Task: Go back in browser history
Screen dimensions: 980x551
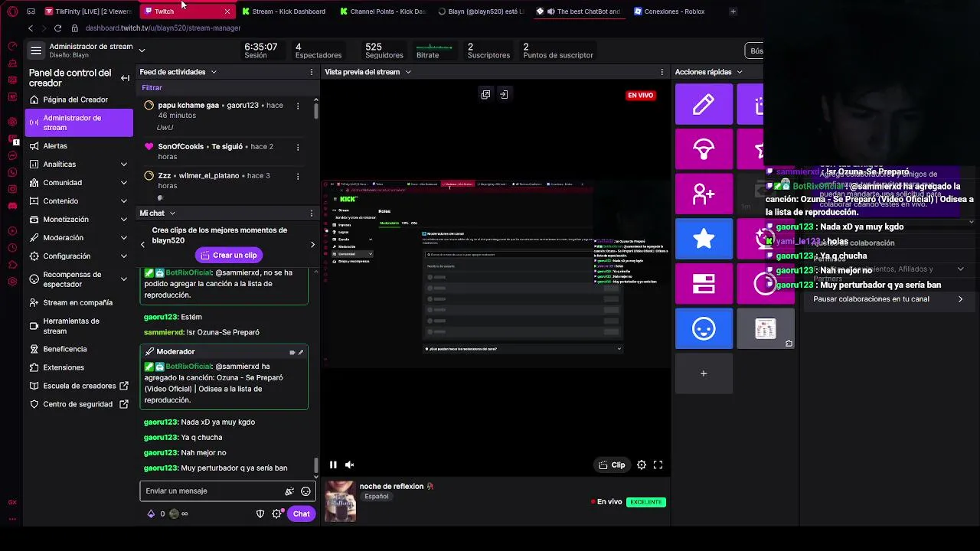Action: pos(31,28)
